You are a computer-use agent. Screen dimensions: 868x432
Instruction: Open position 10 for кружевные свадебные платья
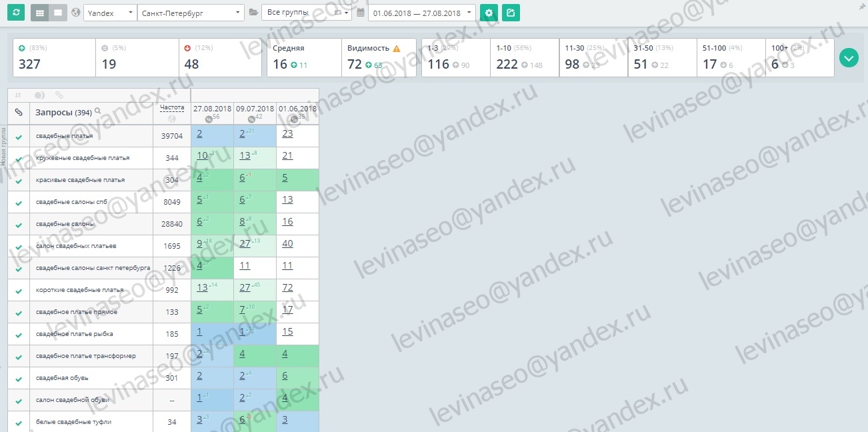(x=203, y=155)
